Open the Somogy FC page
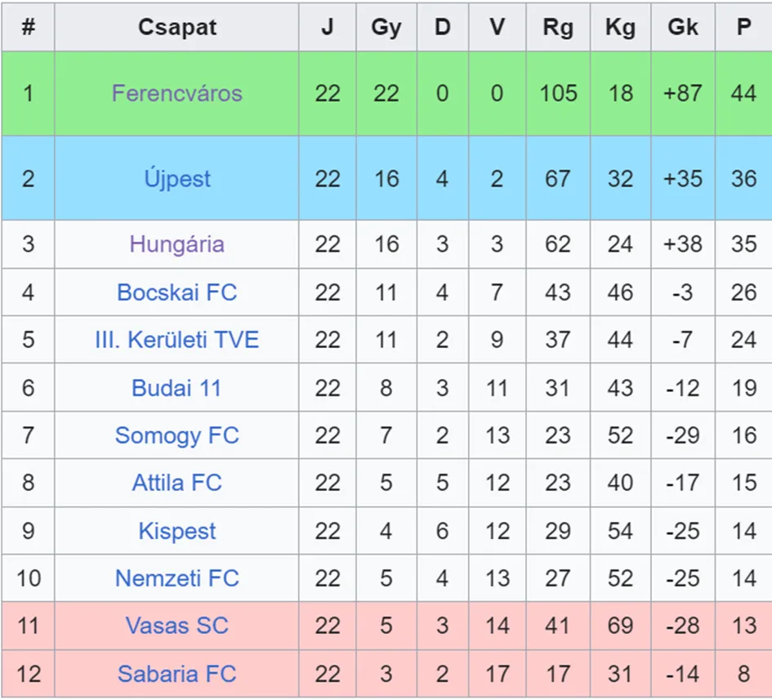 176,435
